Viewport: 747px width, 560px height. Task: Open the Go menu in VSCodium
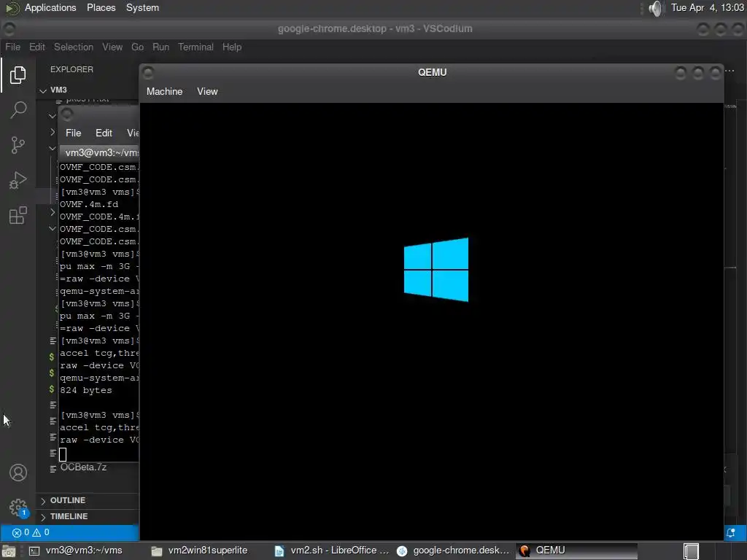[137, 47]
